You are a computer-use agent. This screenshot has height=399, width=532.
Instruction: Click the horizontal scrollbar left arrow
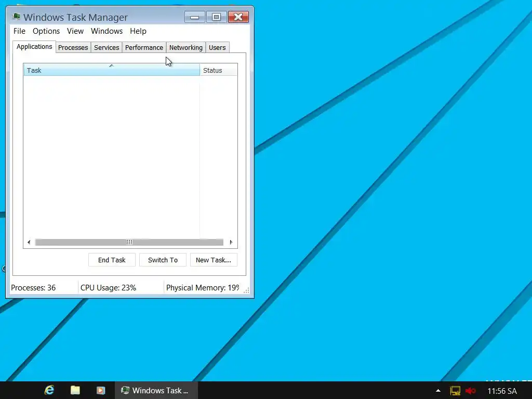click(29, 242)
